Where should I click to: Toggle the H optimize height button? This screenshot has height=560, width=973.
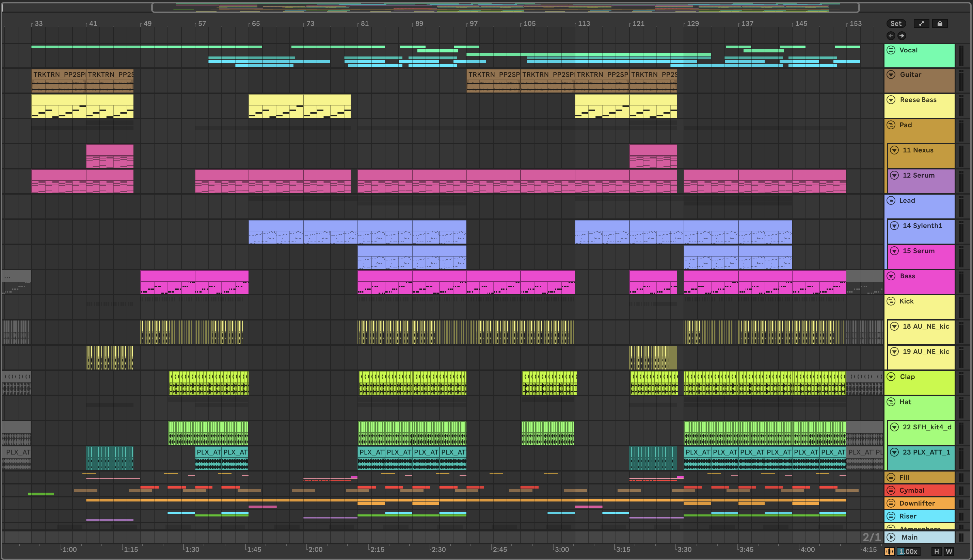click(937, 551)
